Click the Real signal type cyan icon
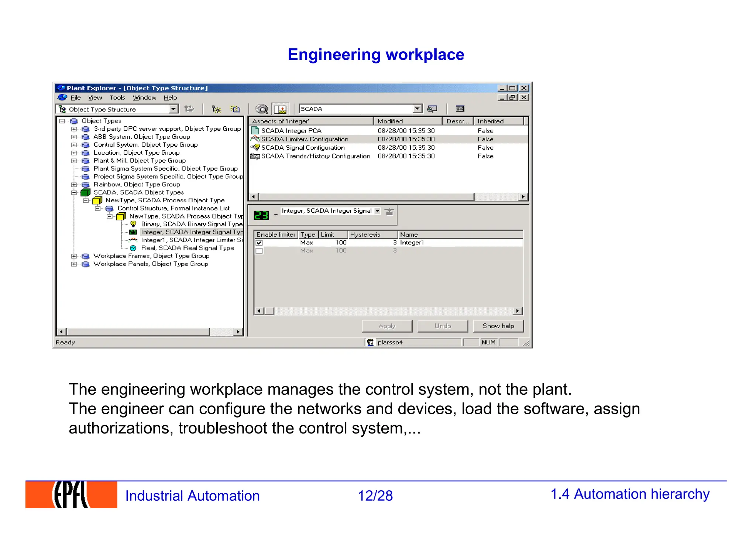The height and width of the screenshot is (535, 756). pyautogui.click(x=133, y=248)
